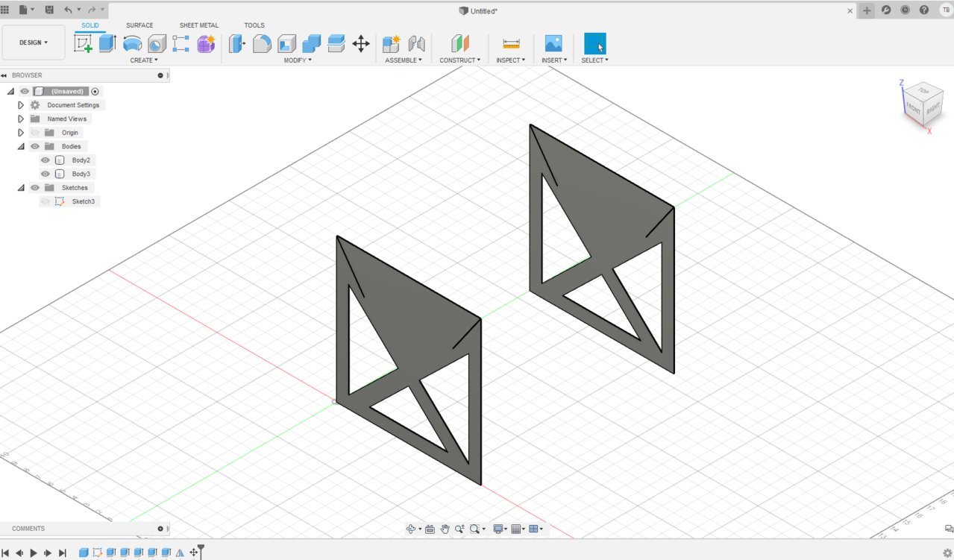Click the New Component icon
954x560 pixels.
[x=392, y=43]
